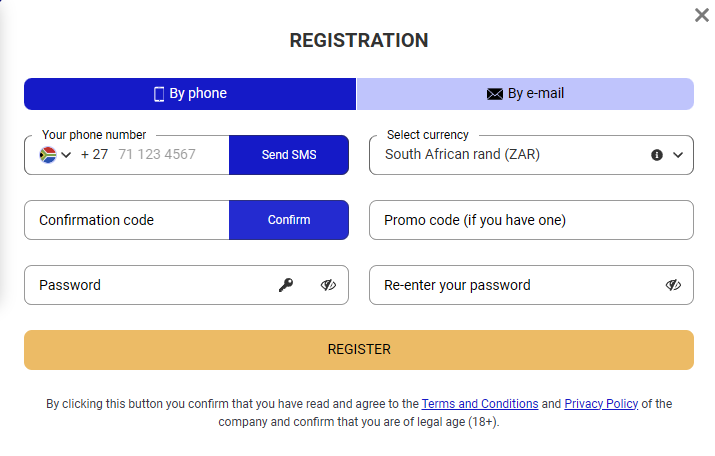Click the phone icon on By phone tab
The height and width of the screenshot is (456, 715).
click(159, 94)
